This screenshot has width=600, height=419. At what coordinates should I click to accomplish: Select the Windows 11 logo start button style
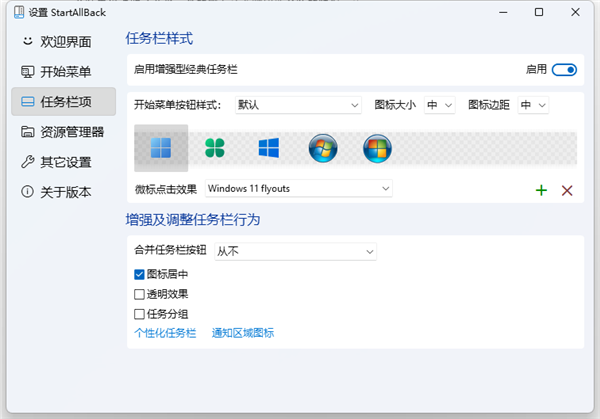pyautogui.click(x=161, y=149)
